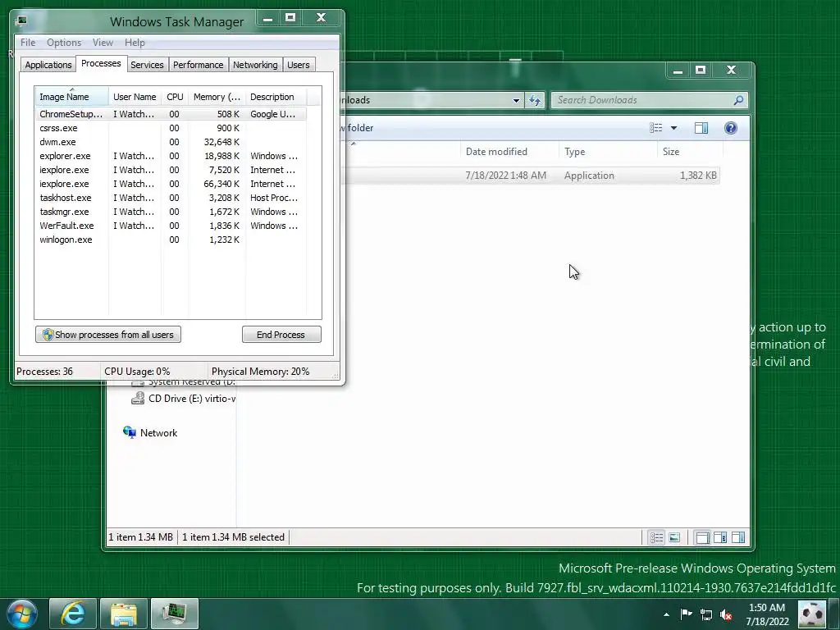This screenshot has width=840, height=630.
Task: Click the muted volume tray icon
Action: (726, 615)
